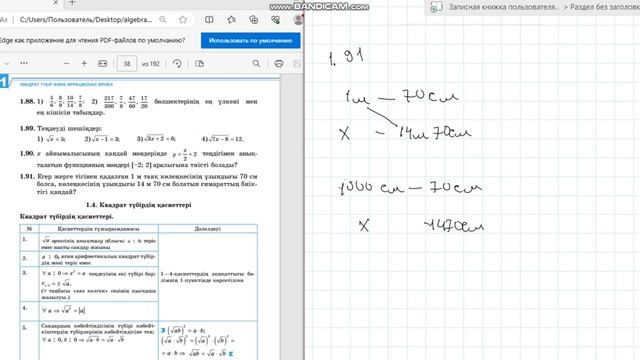
Task: Rotate the PDF page
Action: pyautogui.click(x=177, y=64)
